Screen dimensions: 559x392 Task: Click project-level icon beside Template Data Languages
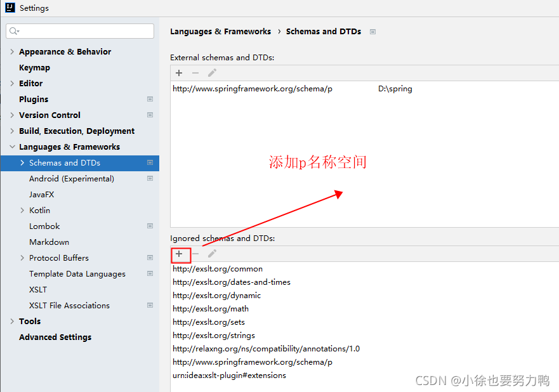coord(150,273)
